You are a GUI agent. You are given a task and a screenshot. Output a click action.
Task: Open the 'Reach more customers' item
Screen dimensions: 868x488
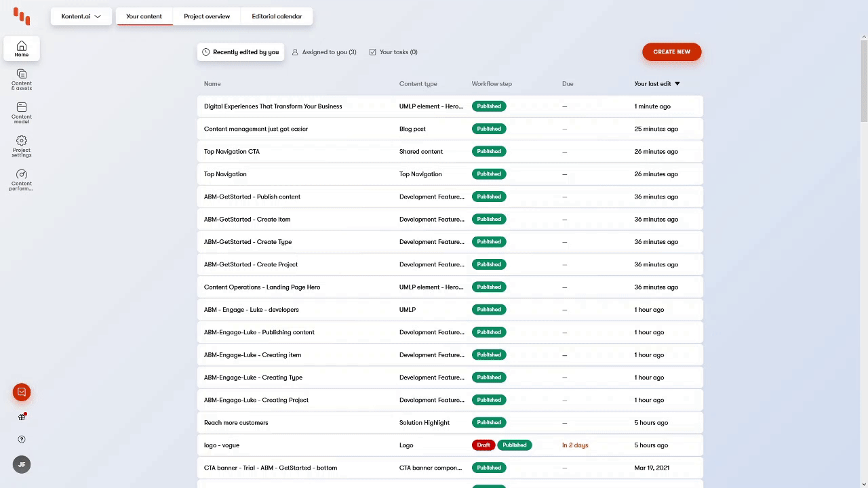(236, 423)
